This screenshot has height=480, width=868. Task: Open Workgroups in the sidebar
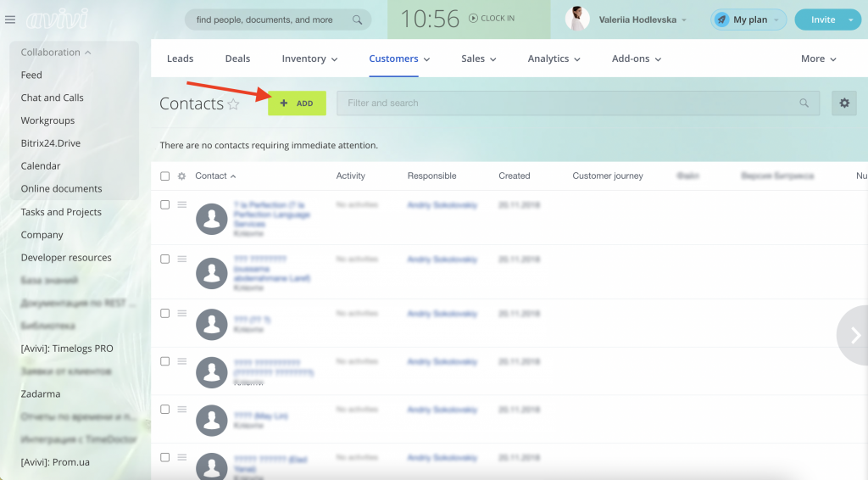(47, 120)
